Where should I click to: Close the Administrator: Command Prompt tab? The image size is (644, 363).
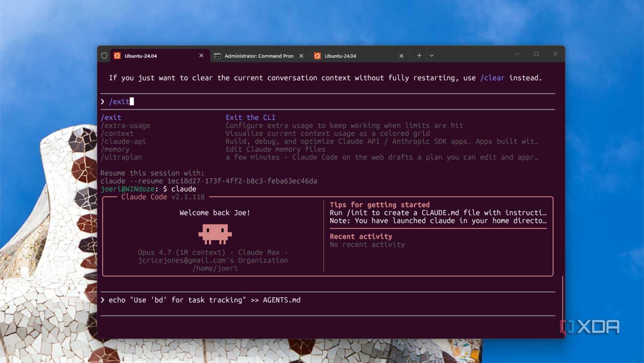point(301,56)
